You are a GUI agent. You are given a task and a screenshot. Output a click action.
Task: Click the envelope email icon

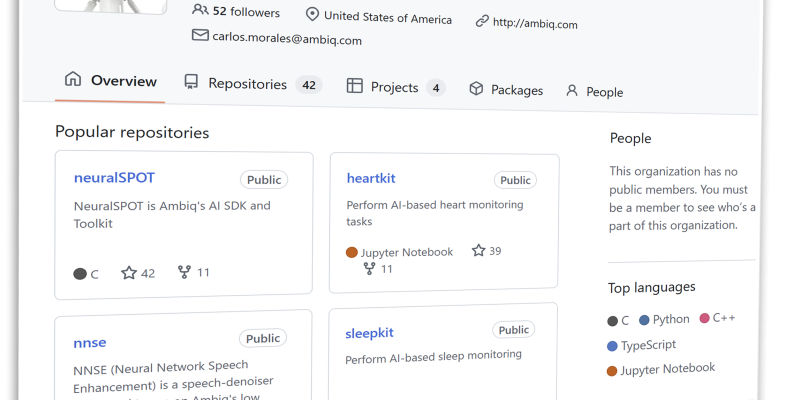(x=200, y=36)
